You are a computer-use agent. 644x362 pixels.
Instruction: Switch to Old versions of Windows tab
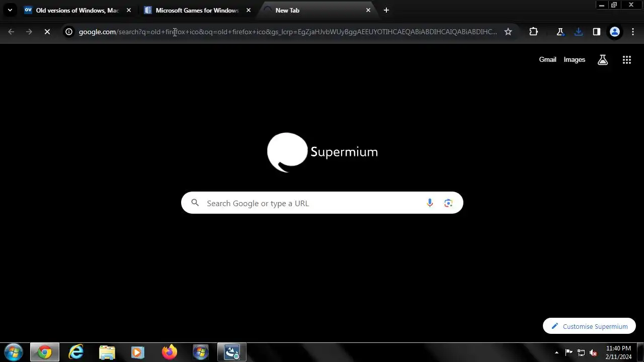click(x=78, y=10)
